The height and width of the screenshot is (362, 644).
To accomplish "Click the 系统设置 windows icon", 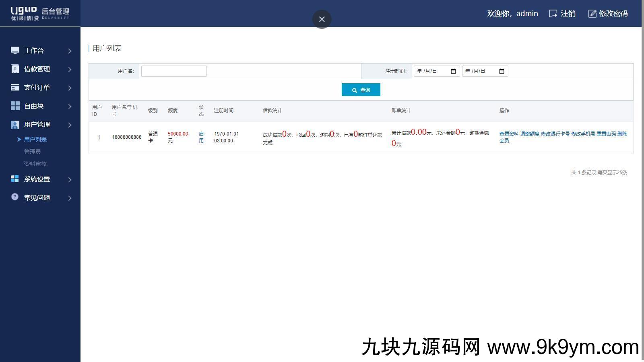I will point(15,179).
